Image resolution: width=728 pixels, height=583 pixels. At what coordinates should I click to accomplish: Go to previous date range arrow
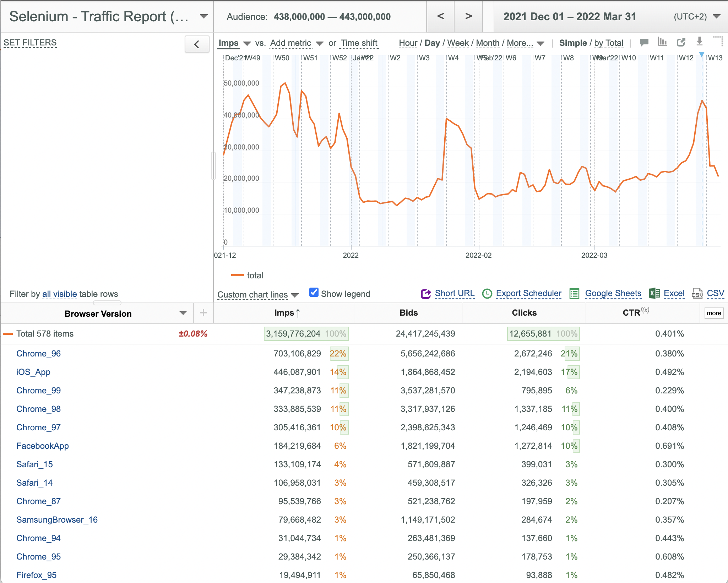point(440,16)
